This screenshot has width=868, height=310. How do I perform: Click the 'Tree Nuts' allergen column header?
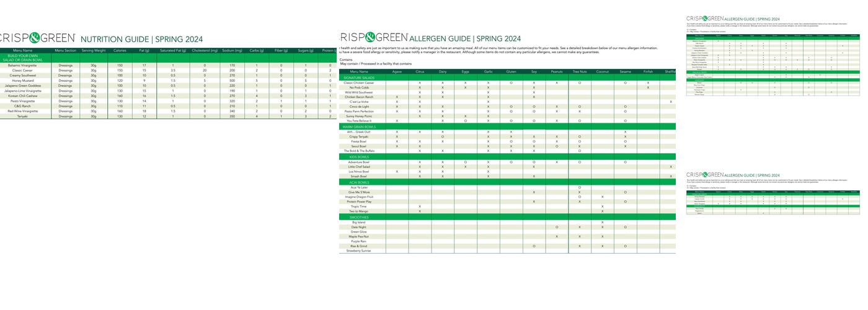[x=580, y=72]
